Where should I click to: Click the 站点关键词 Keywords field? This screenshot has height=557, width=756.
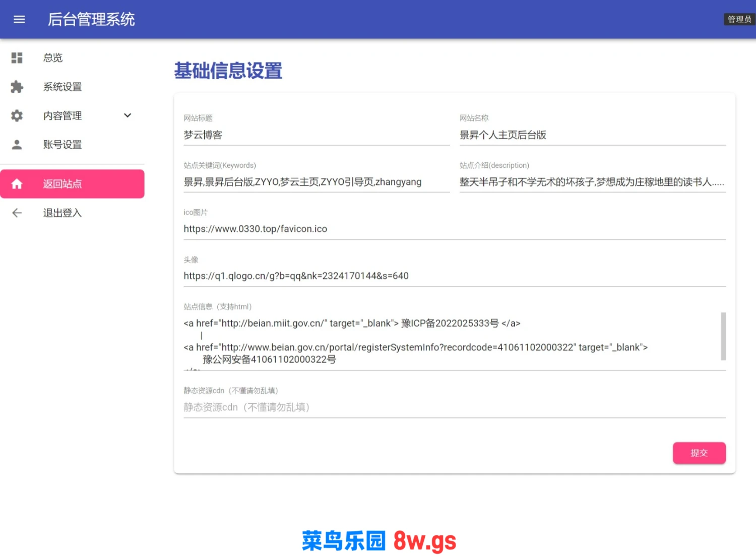(x=316, y=182)
